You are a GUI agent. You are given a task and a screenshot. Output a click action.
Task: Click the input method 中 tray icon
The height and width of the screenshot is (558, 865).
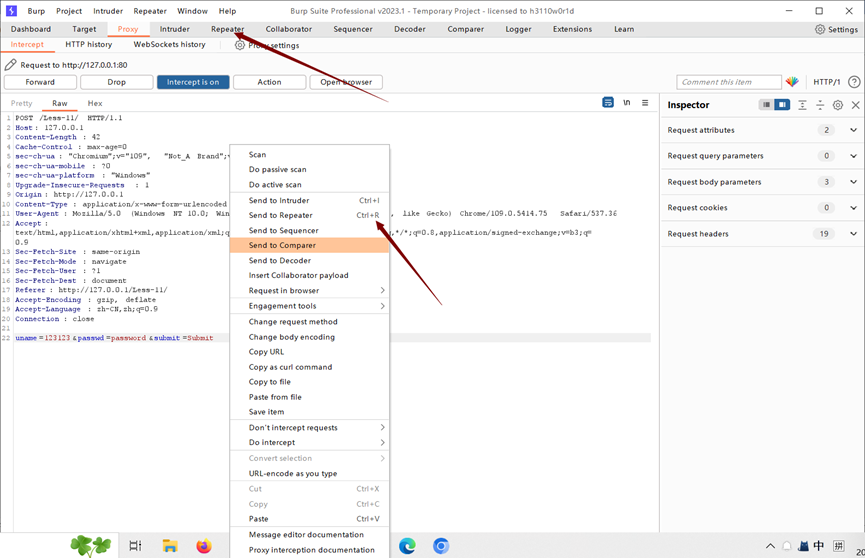819,546
